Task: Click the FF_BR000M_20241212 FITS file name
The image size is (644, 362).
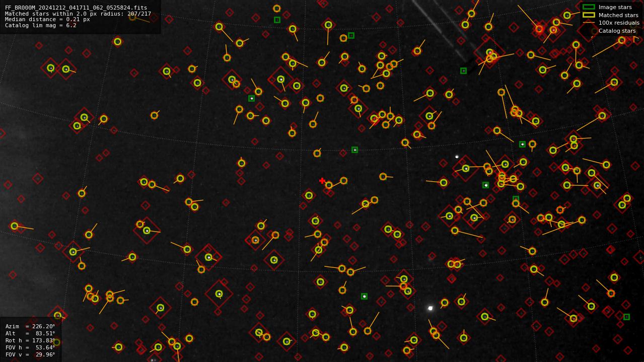Action: [76, 8]
